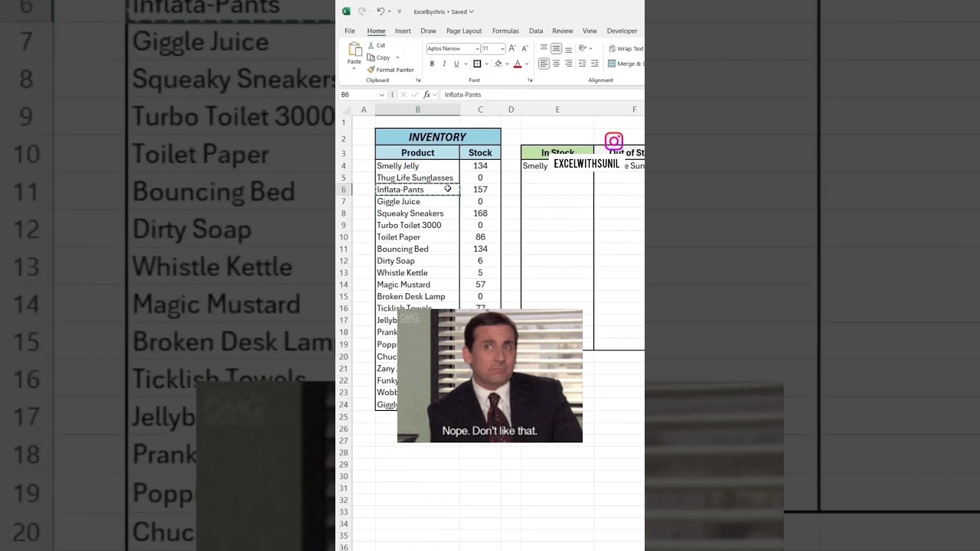Select the Squeaky Sneakers cell
The width and height of the screenshot is (980, 551).
[417, 214]
